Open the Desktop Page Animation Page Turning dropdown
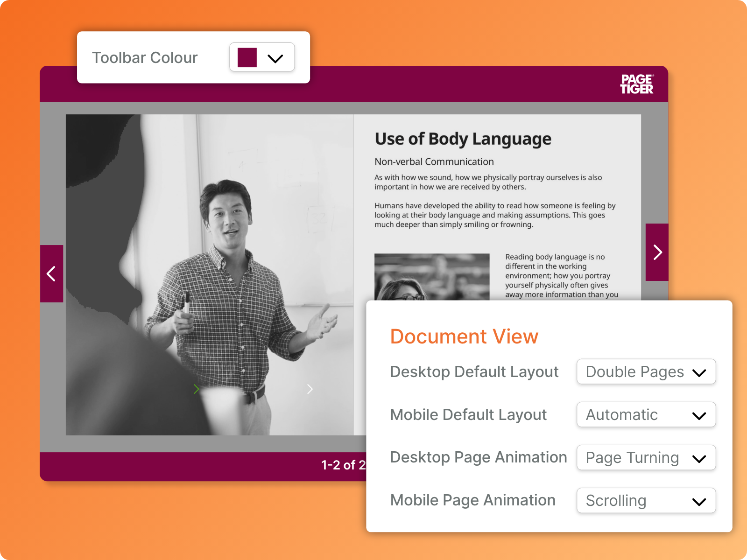 coord(646,457)
